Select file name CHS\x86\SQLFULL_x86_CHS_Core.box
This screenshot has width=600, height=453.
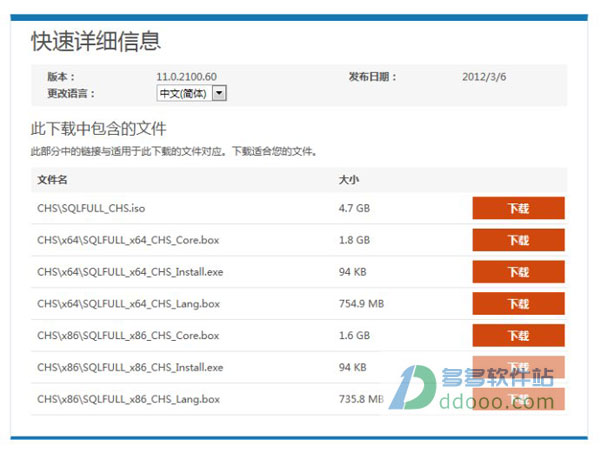pos(128,336)
